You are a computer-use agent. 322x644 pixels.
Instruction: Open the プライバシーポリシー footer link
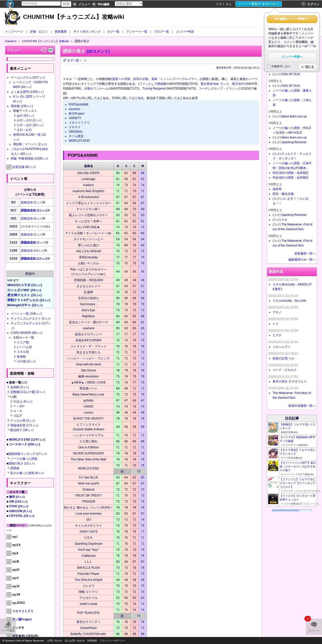112,640
